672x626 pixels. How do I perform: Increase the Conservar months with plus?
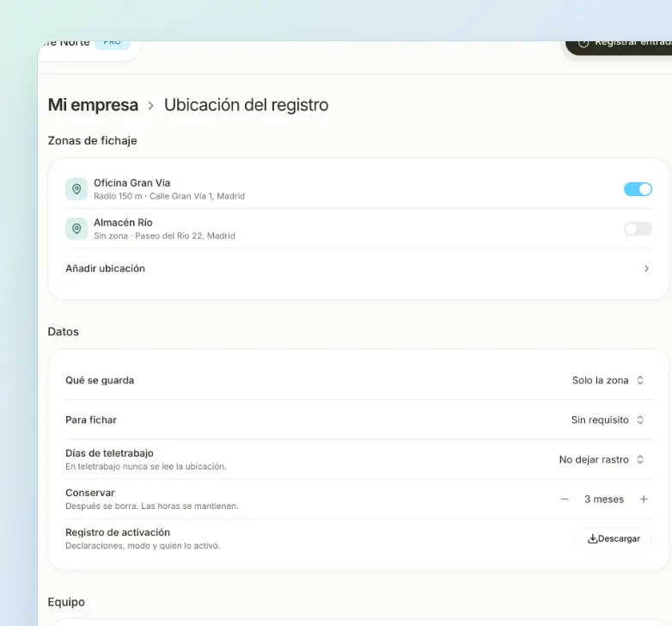tap(644, 499)
